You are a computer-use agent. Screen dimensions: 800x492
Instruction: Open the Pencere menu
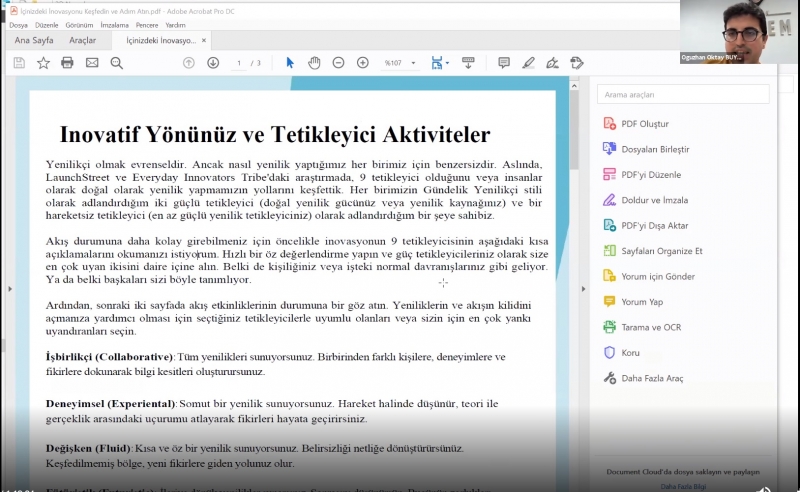(147, 25)
